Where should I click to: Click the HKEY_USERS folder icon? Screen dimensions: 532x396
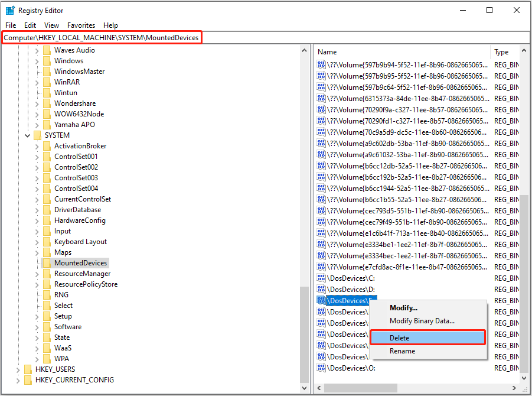pyautogui.click(x=28, y=369)
